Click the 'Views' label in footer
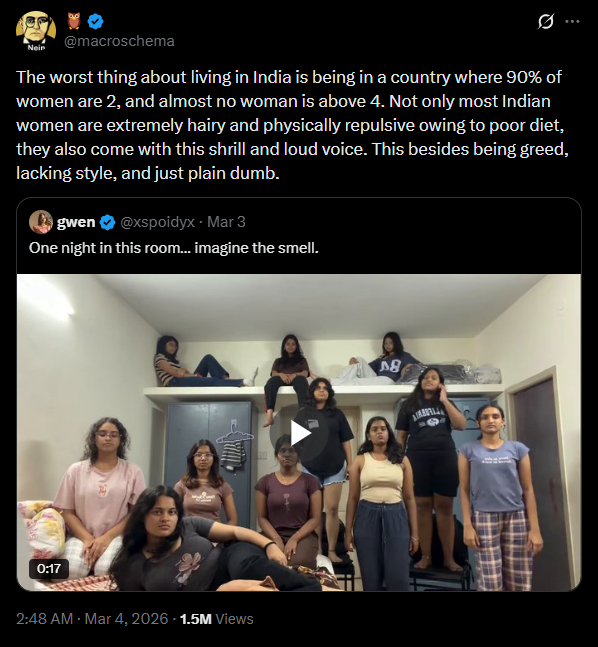 (234, 619)
